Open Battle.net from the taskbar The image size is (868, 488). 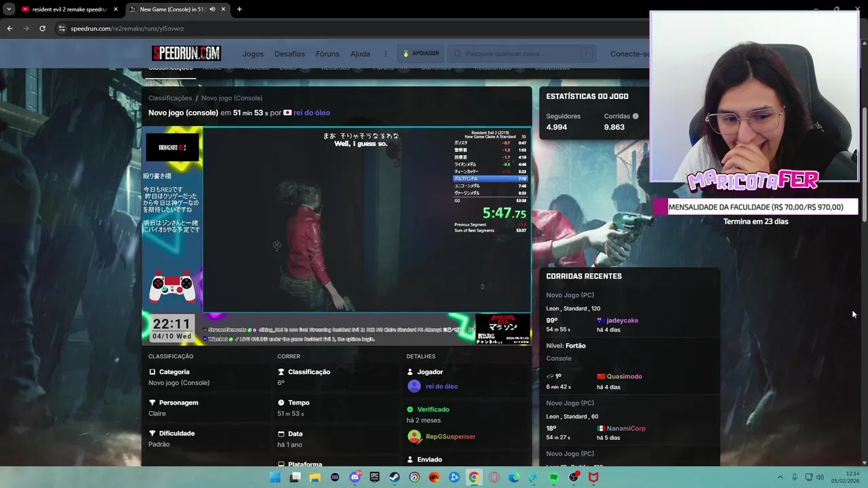pos(454,477)
